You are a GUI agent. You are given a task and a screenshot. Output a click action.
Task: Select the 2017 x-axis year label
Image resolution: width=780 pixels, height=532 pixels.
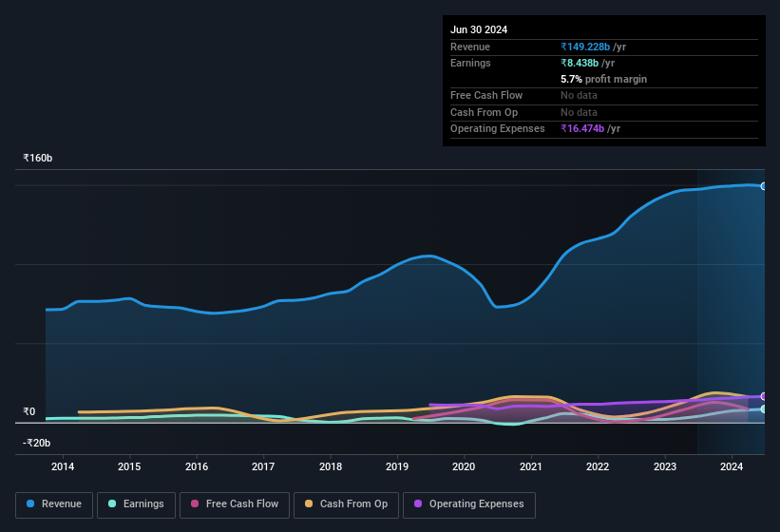[263, 466]
